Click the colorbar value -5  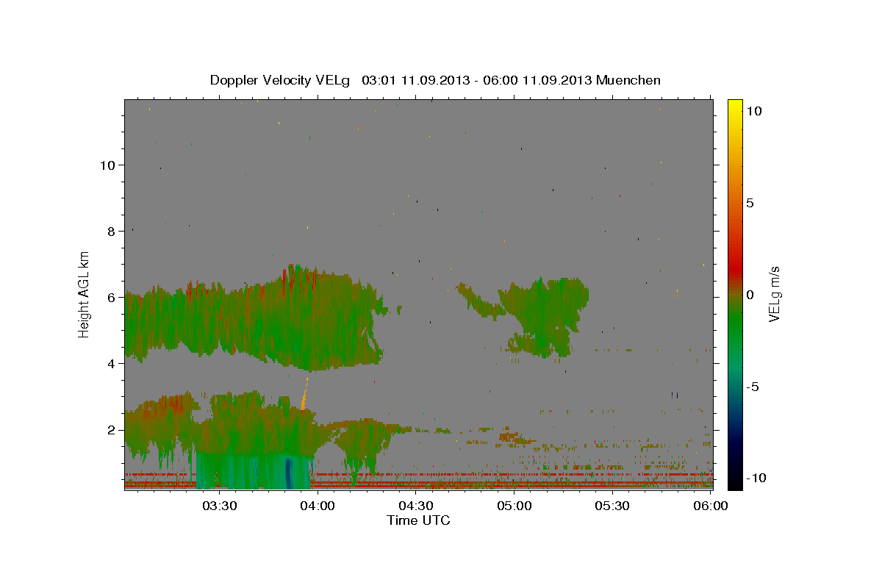click(x=753, y=387)
